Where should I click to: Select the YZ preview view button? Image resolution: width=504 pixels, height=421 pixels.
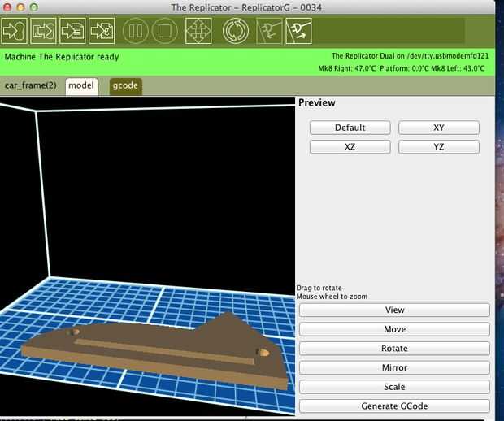[439, 147]
